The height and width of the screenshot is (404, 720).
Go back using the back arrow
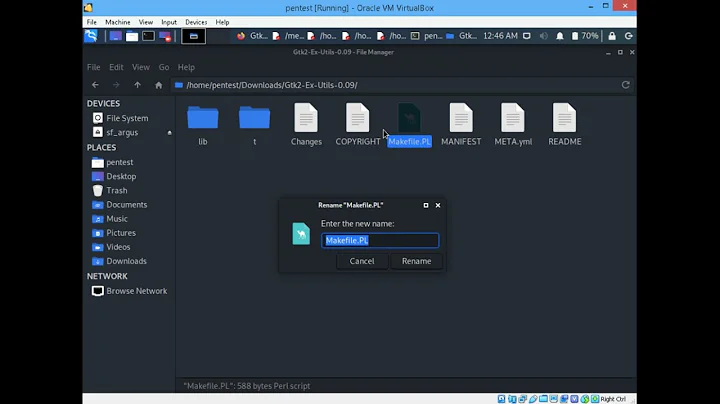click(x=95, y=85)
